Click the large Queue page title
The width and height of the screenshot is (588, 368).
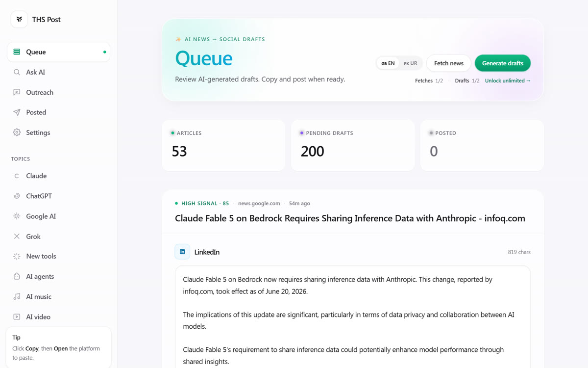click(x=204, y=58)
